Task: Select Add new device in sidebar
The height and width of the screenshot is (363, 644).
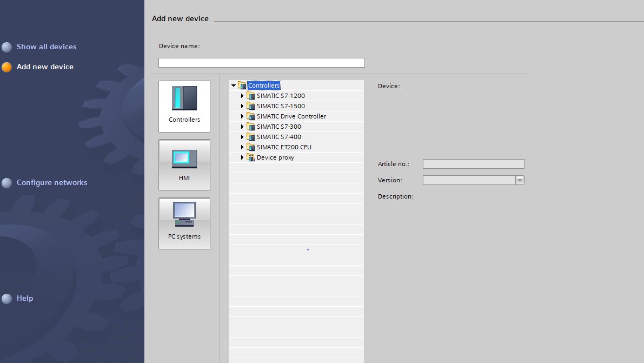Action: [x=45, y=67]
